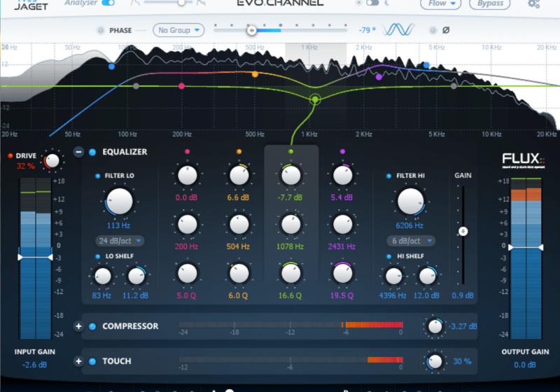
Task: Expand the Touch section
Action: pyautogui.click(x=78, y=361)
